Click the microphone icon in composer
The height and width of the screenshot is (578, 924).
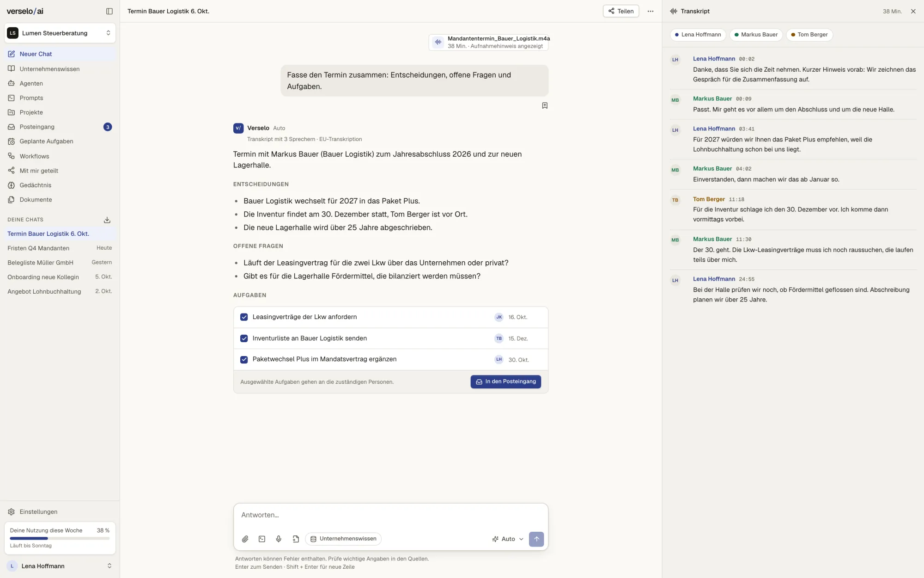tap(279, 539)
